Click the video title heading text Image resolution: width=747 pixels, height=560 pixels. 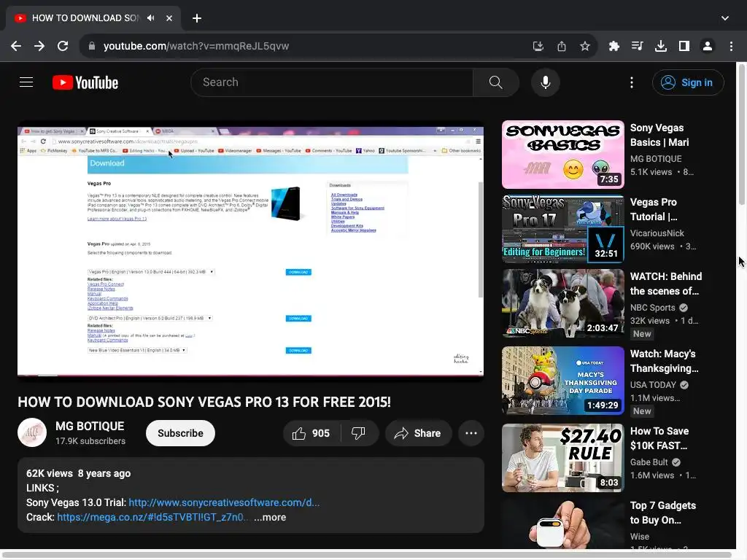(x=204, y=402)
